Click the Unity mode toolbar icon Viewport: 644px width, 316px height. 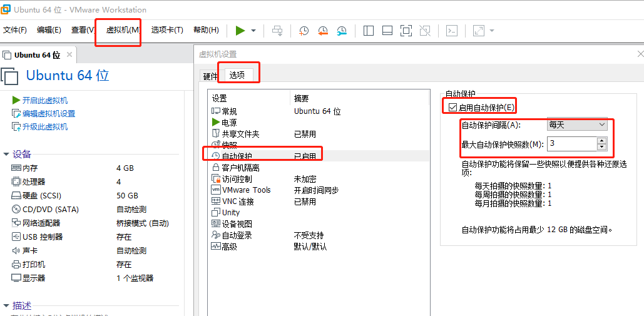pos(425,31)
